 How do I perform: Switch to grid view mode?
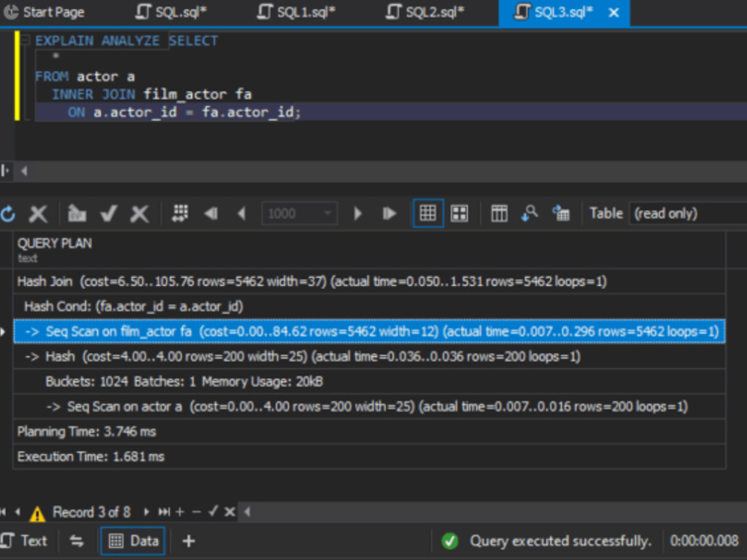428,214
